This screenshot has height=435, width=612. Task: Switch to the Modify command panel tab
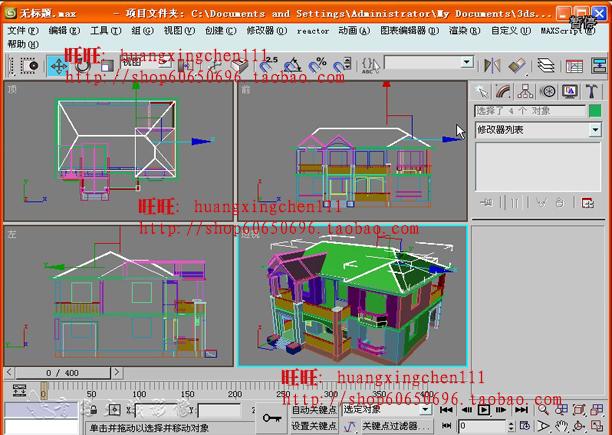pyautogui.click(x=503, y=92)
